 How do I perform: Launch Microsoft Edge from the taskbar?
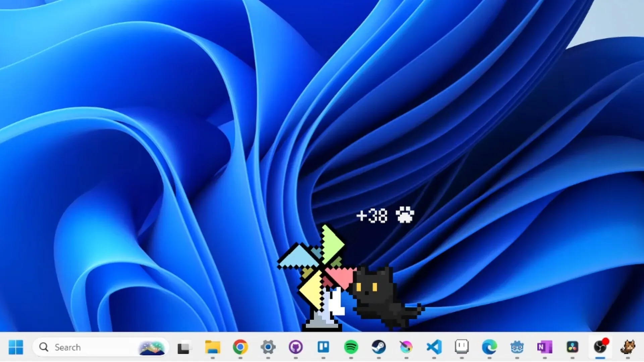[489, 347]
